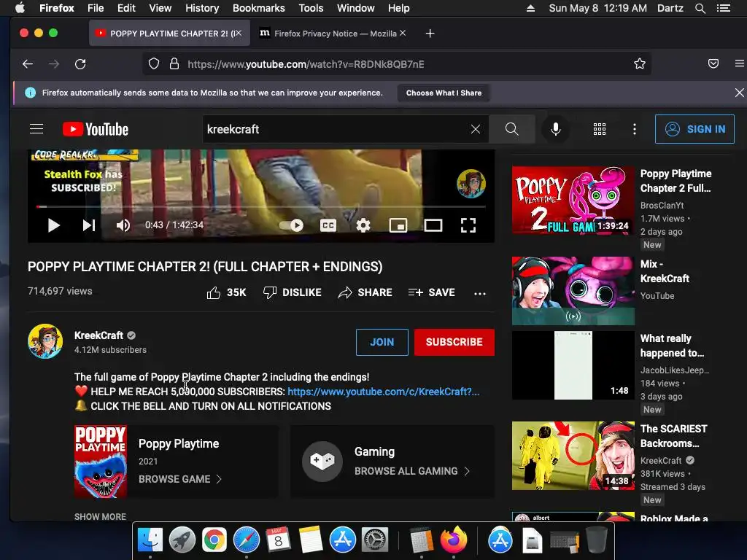Open the Bookmarks menu

[x=259, y=8]
